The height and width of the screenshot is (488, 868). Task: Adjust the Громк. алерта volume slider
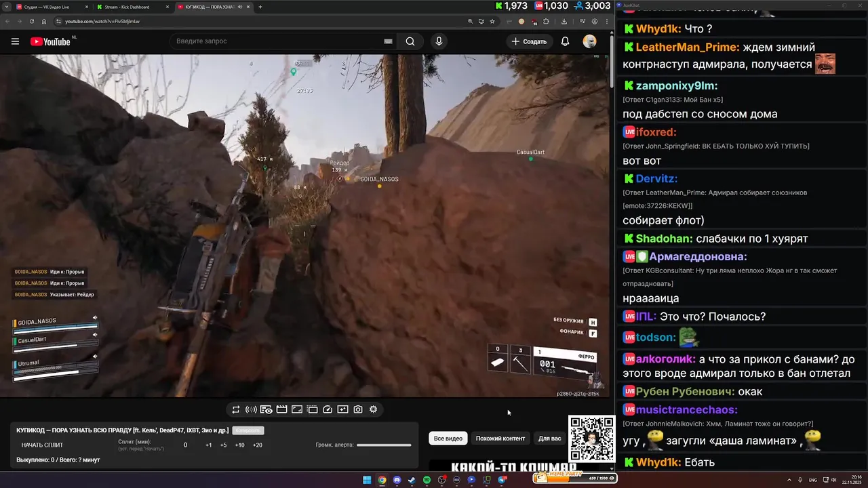(x=384, y=445)
